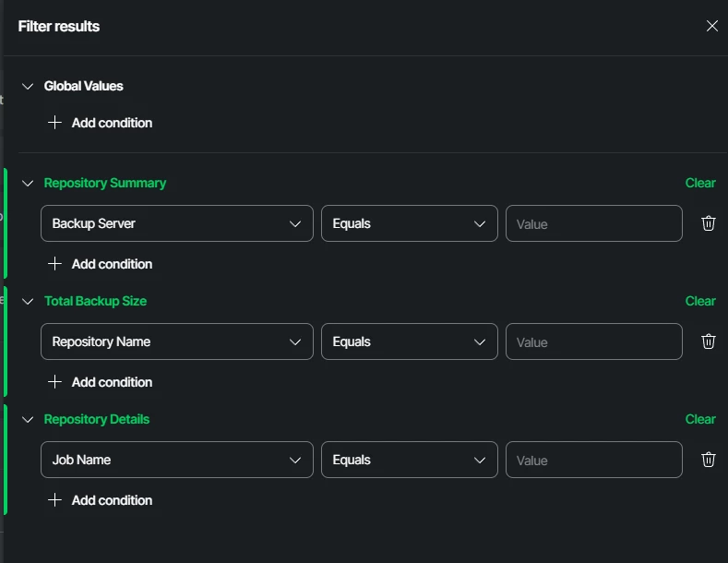
Task: Click the Repository Summary section title
Action: (x=105, y=183)
